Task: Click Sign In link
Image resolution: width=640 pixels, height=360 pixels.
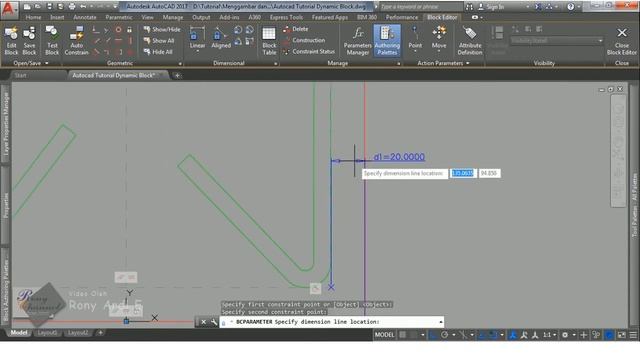Action: (490, 7)
